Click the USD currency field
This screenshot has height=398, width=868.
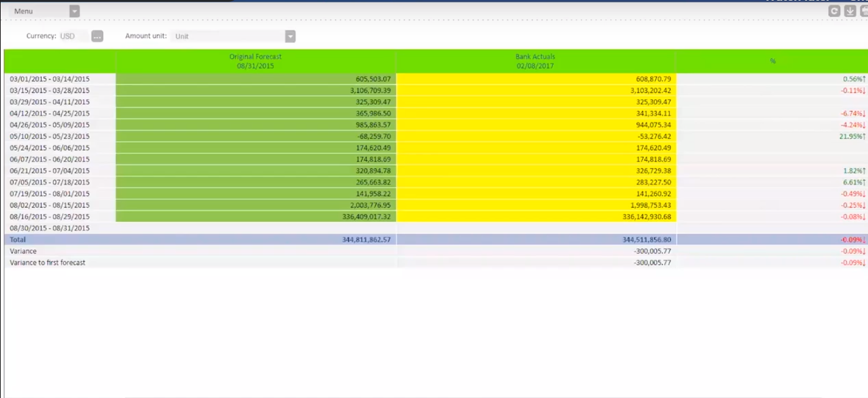(74, 36)
